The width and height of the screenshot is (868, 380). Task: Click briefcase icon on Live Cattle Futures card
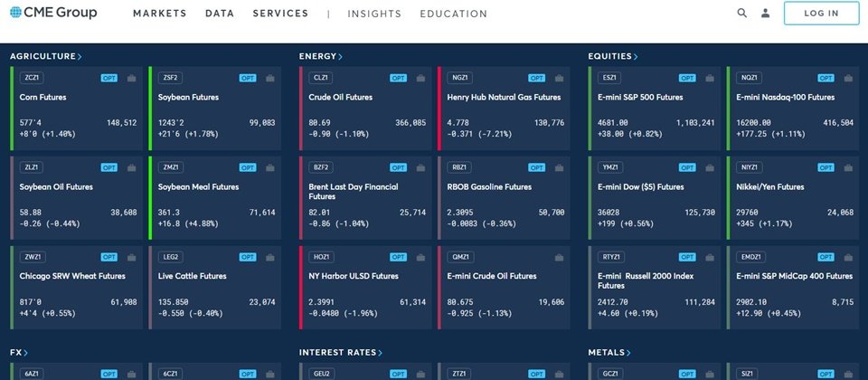(x=270, y=257)
